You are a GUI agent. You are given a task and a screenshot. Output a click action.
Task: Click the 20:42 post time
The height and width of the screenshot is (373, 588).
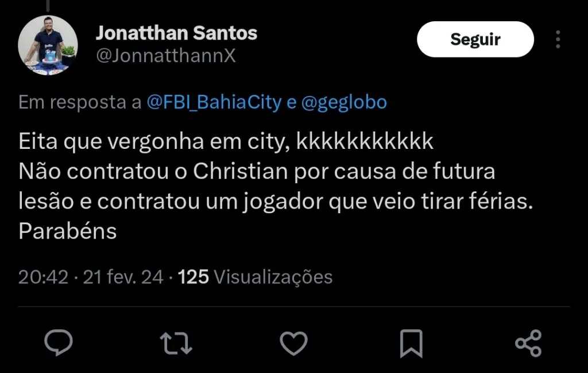coord(43,277)
